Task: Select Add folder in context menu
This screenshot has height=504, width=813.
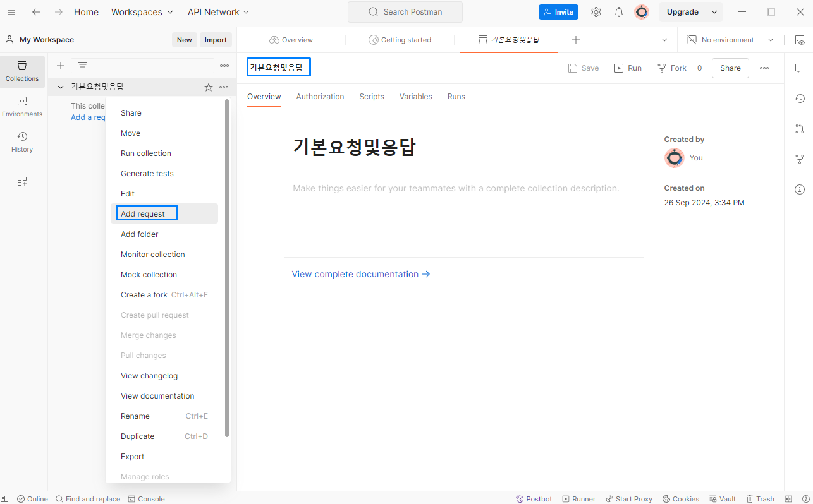Action: point(164,234)
